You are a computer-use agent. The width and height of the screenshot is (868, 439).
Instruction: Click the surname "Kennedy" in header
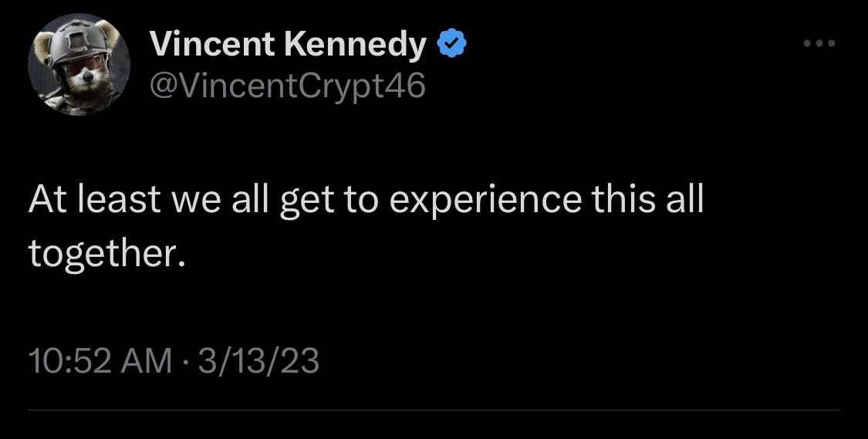(354, 46)
